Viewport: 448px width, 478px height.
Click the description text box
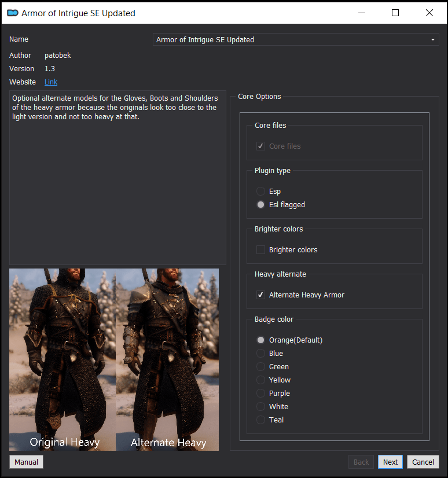(117, 178)
